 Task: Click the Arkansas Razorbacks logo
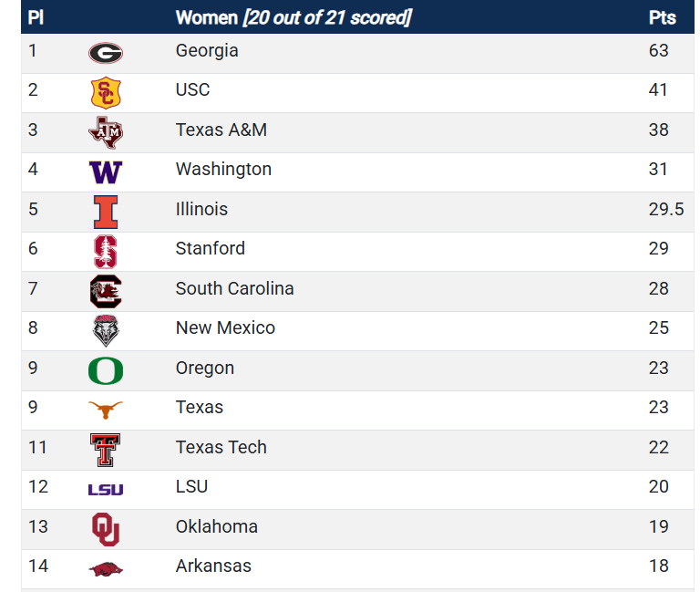[106, 569]
